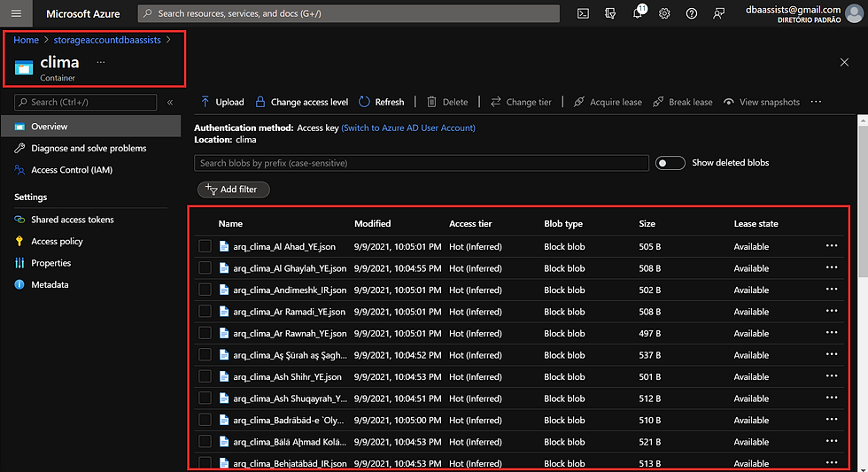Open Shared access tokens settings
The image size is (868, 472).
(x=72, y=220)
